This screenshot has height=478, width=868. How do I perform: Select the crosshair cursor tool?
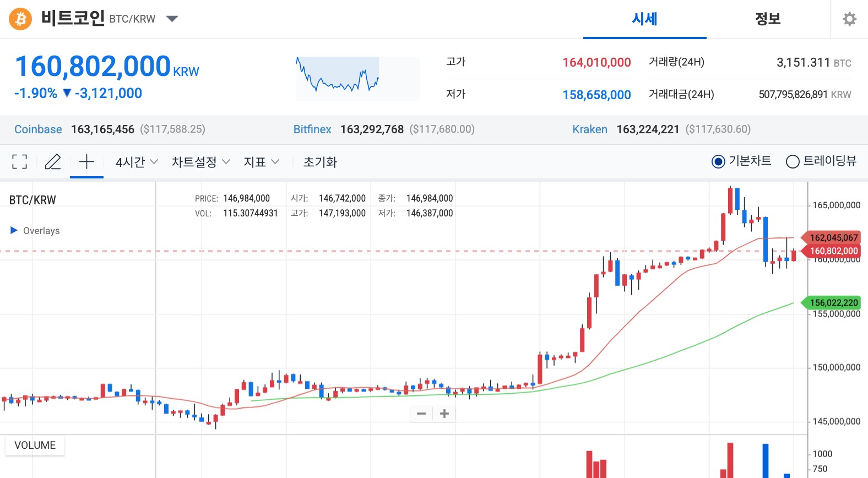click(86, 162)
